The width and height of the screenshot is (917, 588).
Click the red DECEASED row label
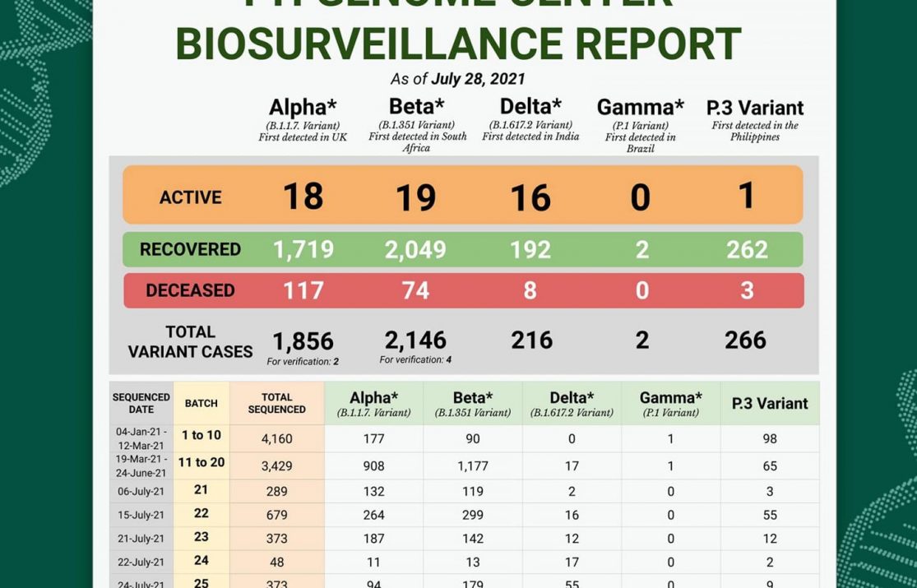pos(190,290)
